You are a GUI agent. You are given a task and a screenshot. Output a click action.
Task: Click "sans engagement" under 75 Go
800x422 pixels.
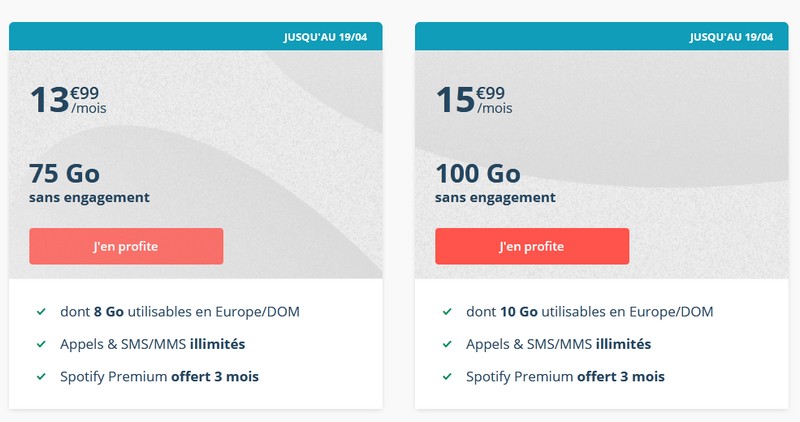[90, 197]
